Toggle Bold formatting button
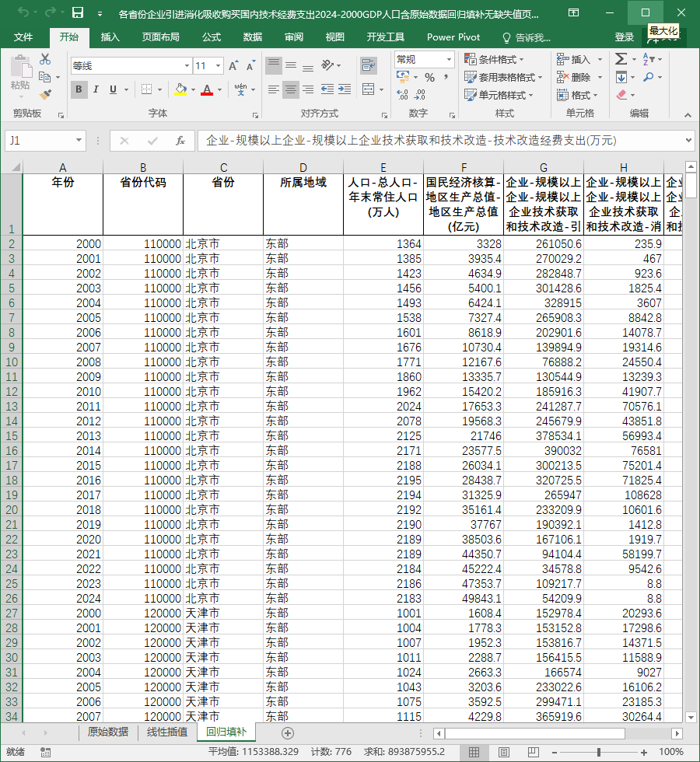The image size is (700, 762). coord(79,89)
